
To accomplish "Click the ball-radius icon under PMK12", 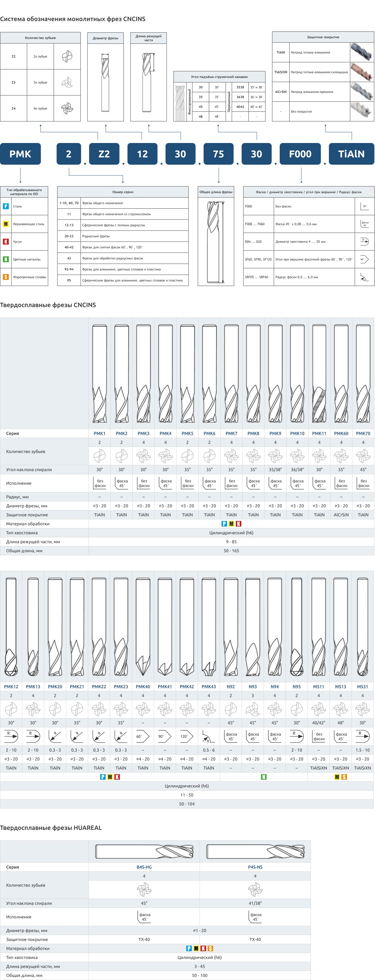I will pyautogui.click(x=11, y=736).
